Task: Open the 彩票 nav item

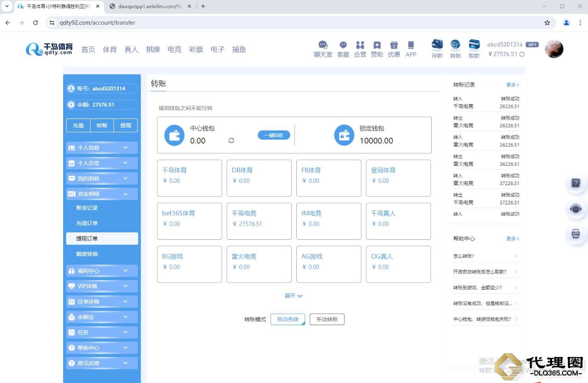Action: (x=196, y=50)
